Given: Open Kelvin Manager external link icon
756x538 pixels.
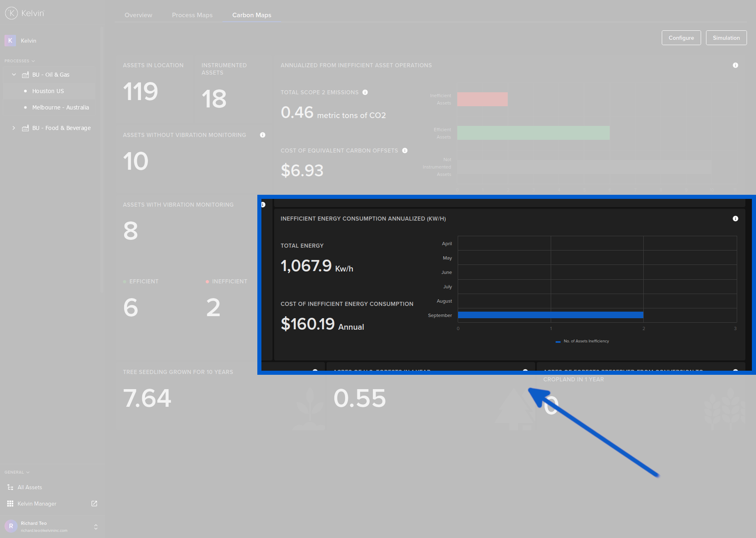Looking at the screenshot, I should pos(94,504).
